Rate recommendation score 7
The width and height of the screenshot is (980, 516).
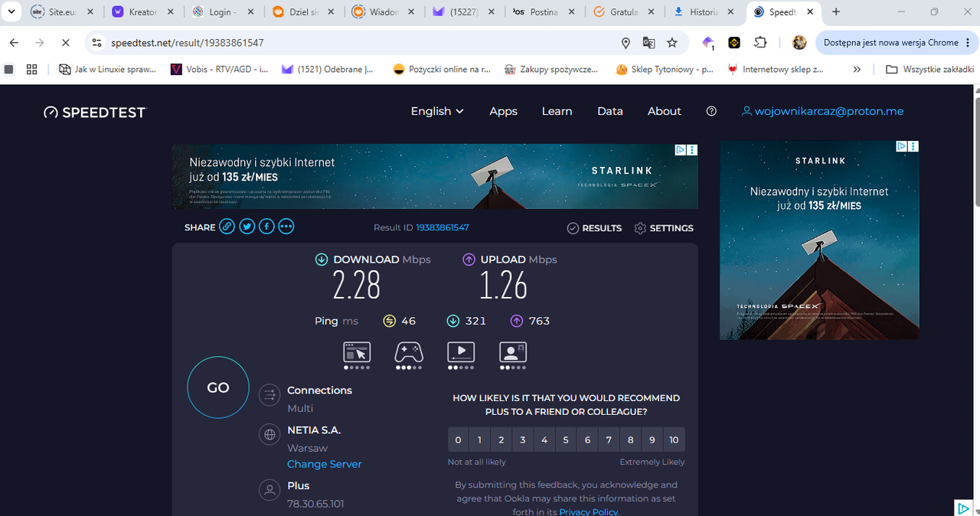609,439
